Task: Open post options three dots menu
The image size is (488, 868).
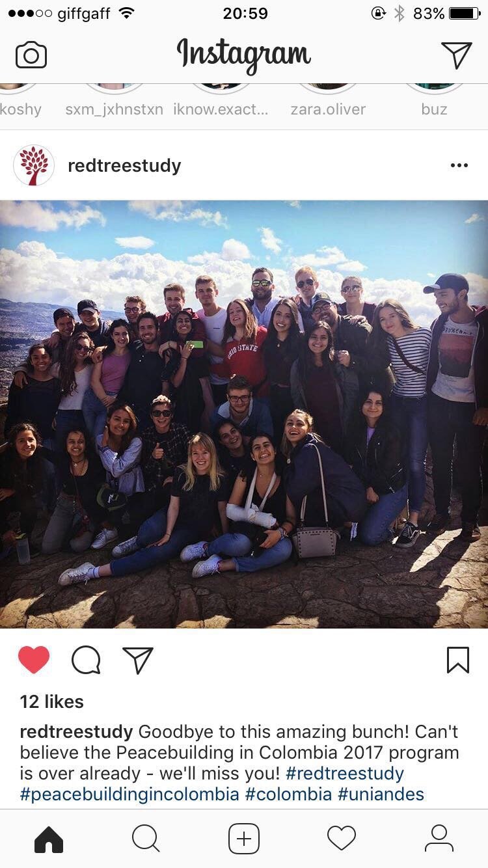Action: pyautogui.click(x=459, y=165)
